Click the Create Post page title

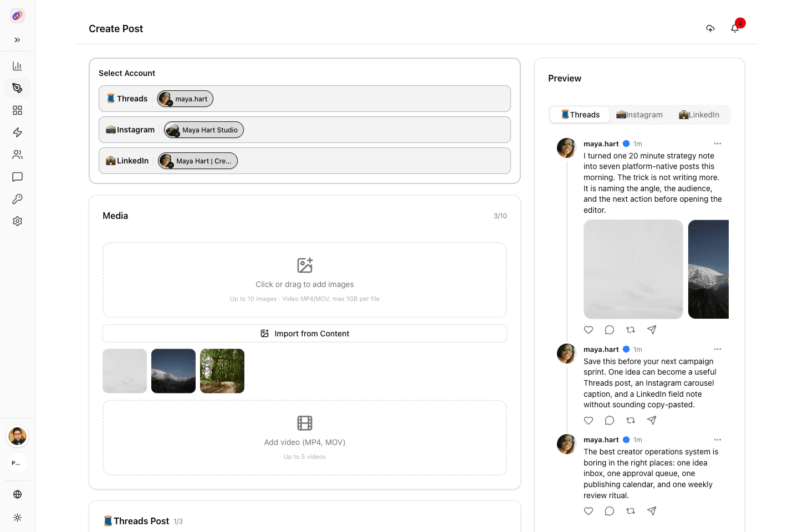pos(116,29)
